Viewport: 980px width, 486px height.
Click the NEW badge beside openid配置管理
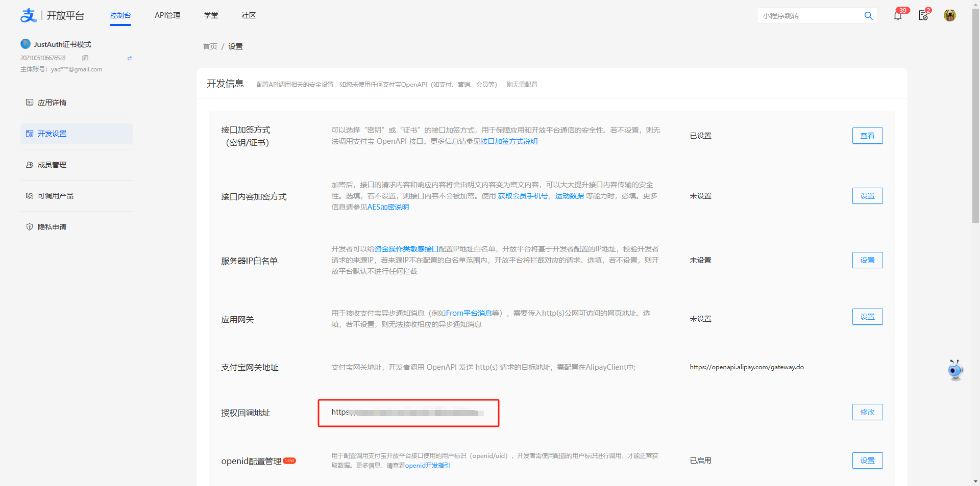(x=289, y=461)
